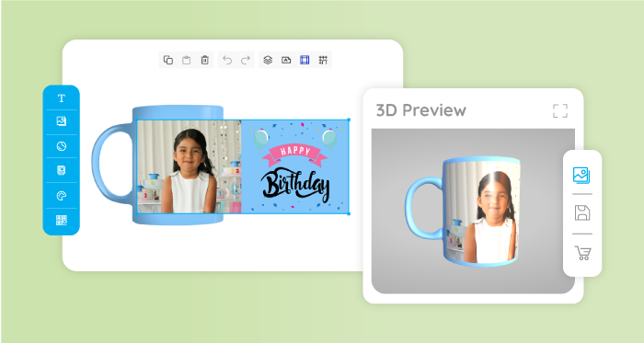Viewport: 644px width, 343px height.
Task: Click the top-right selection handle of the design
Action: [x=349, y=120]
